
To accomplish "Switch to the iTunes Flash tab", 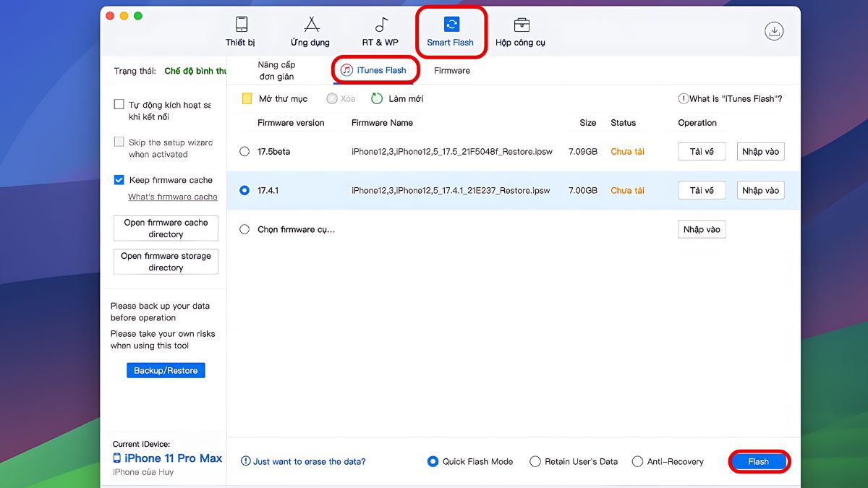I will click(x=374, y=70).
